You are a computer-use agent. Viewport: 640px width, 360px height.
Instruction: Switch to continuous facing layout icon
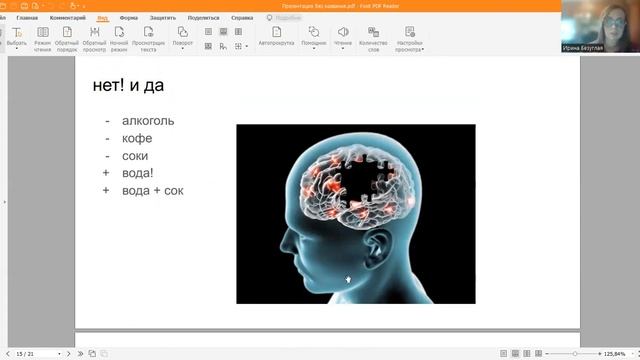point(208,46)
